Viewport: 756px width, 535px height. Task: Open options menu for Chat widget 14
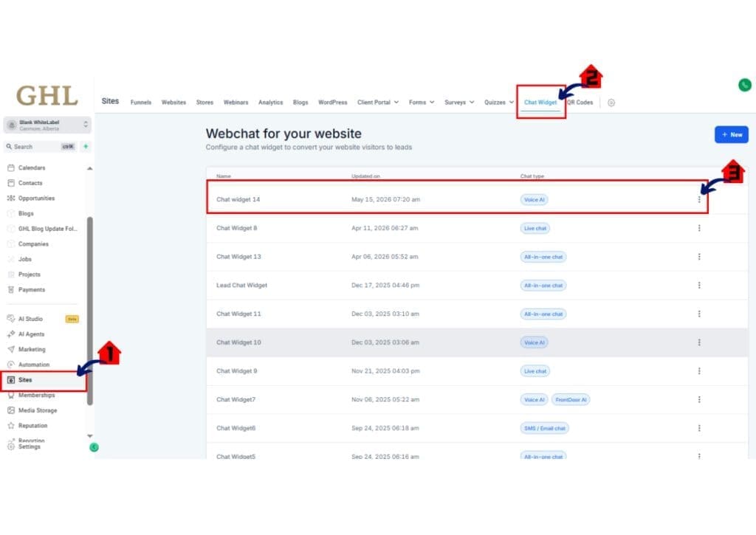pos(699,199)
